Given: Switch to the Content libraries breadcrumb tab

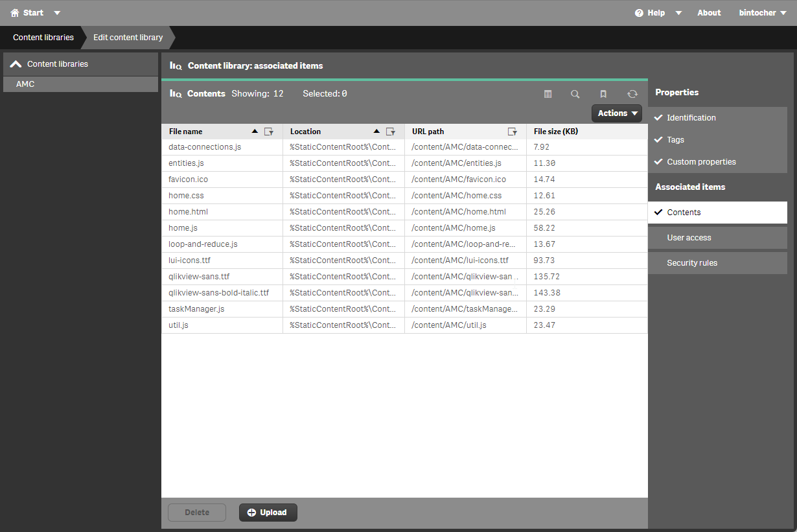Looking at the screenshot, I should (42, 37).
